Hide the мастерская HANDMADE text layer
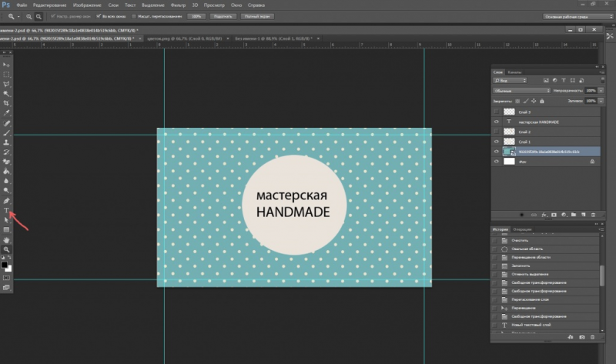Screen dimensions: 616x364 pos(497,122)
